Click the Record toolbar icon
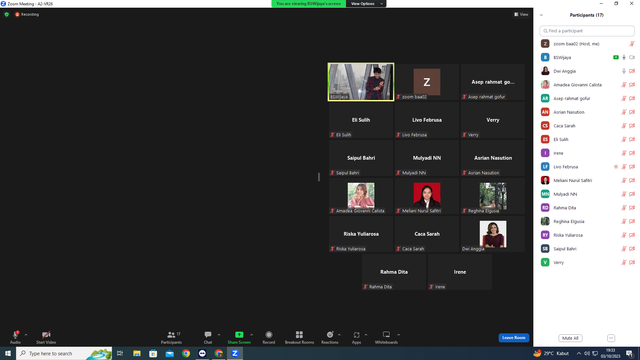Image resolution: width=640 pixels, height=360 pixels. (269, 335)
